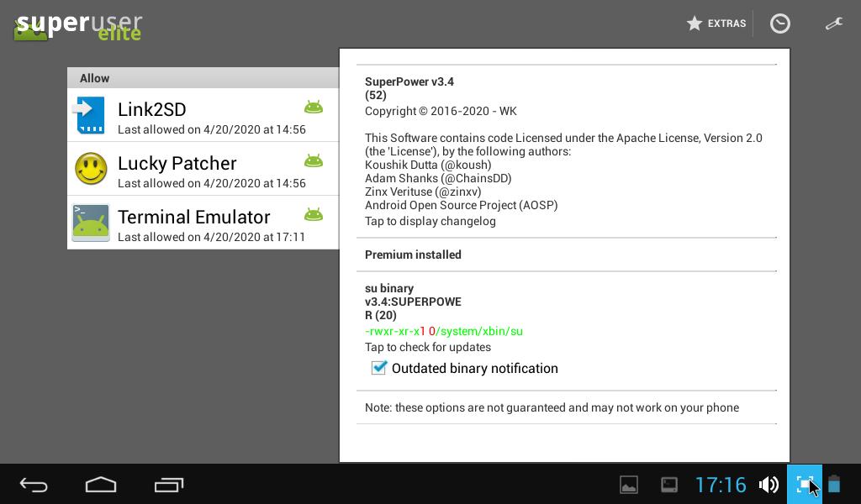Click the Link2SD blue SD card icon
The height and width of the screenshot is (504, 861).
(x=91, y=115)
